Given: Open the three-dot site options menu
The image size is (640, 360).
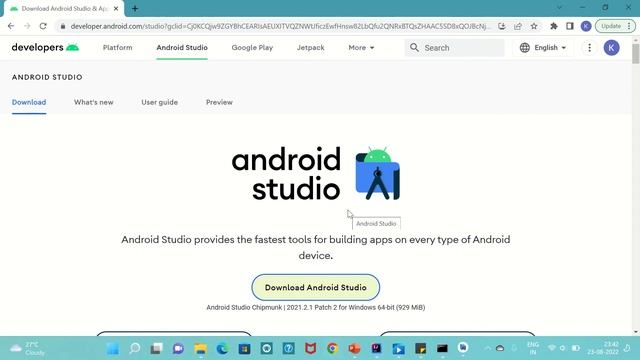Looking at the screenshot, I should (x=589, y=48).
